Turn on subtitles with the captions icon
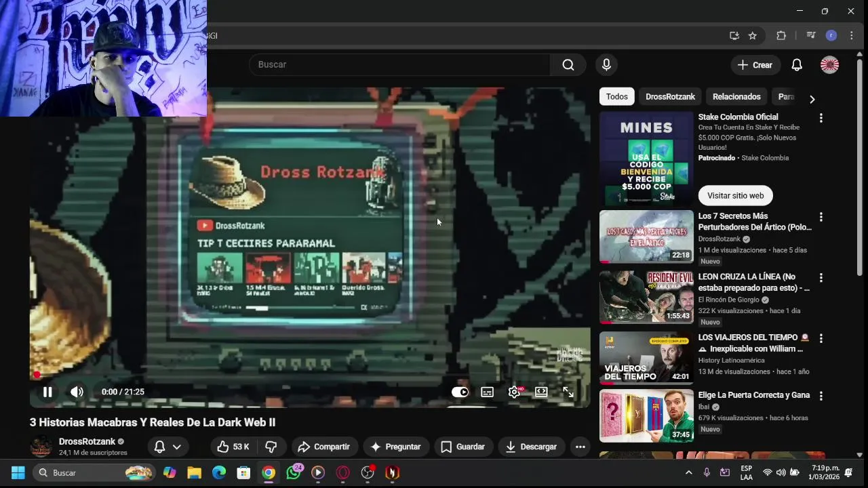The image size is (868, 488). tap(487, 392)
